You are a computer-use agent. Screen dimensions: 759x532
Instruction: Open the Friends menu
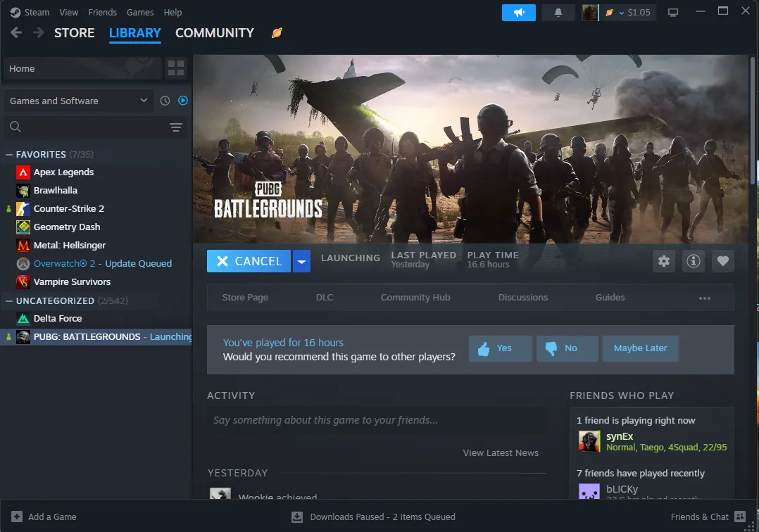pyautogui.click(x=103, y=12)
